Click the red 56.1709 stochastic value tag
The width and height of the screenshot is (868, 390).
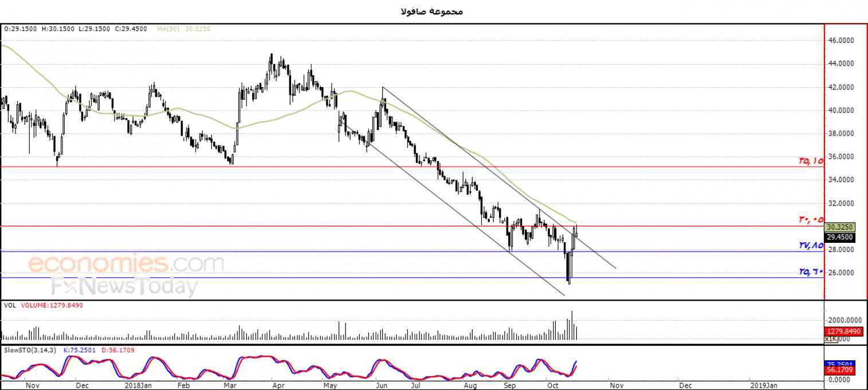tap(840, 371)
